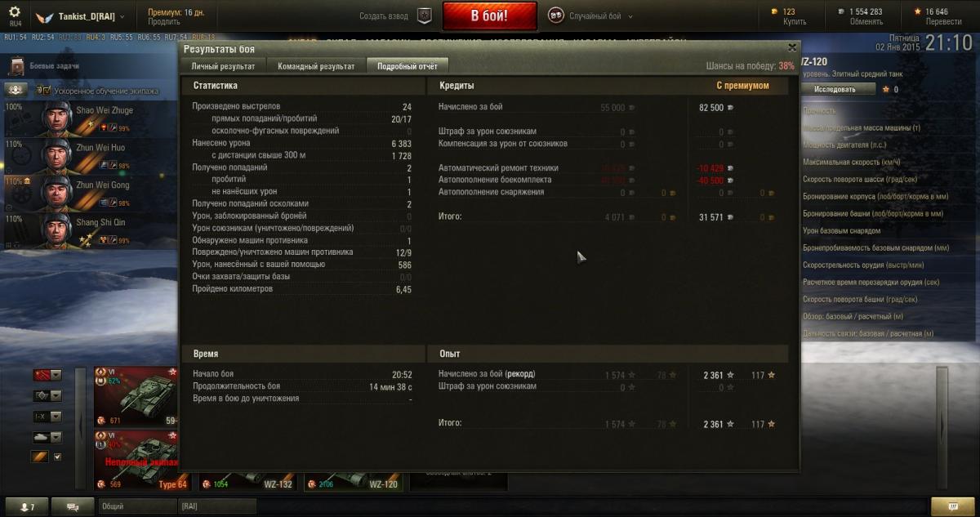Click the contacts icon showing 7
980x517 pixels.
[x=28, y=507]
